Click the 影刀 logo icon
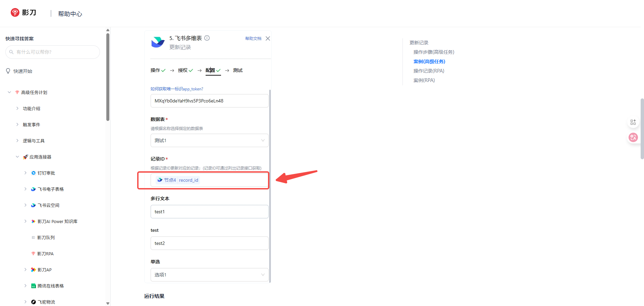The image size is (644, 306). pyautogui.click(x=15, y=12)
